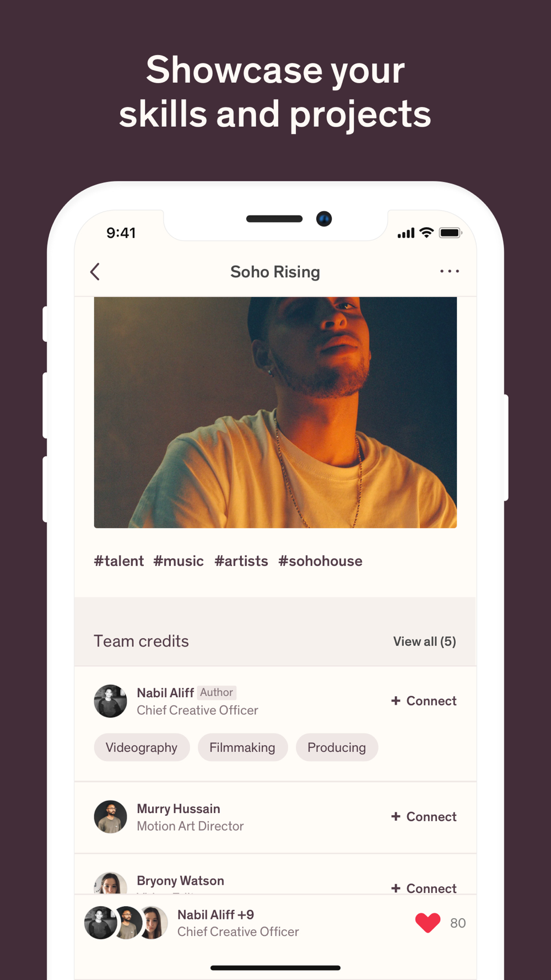551x980 pixels.
Task: Expand team credits with View all (5)
Action: pos(424,642)
